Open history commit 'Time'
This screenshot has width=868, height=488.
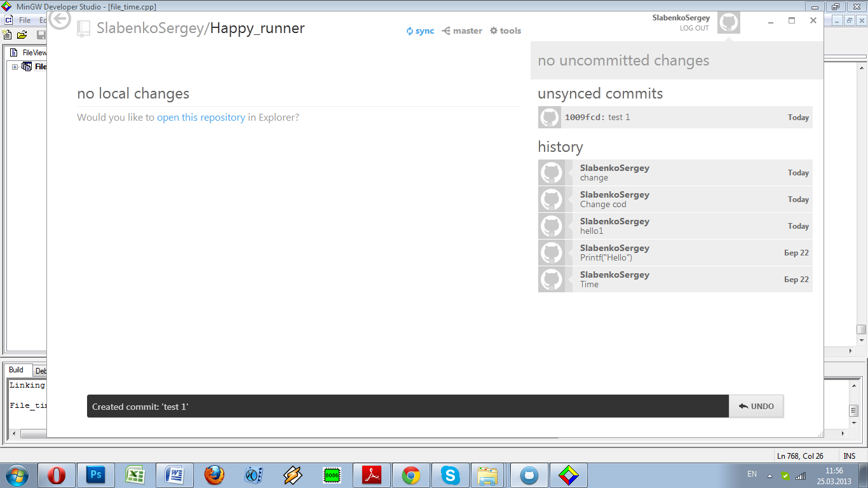click(x=675, y=280)
